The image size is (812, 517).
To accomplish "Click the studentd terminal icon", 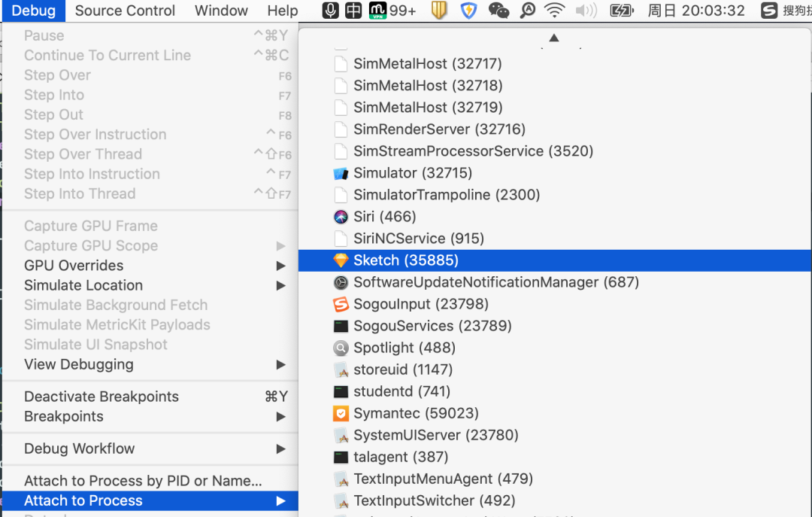I will point(341,391).
